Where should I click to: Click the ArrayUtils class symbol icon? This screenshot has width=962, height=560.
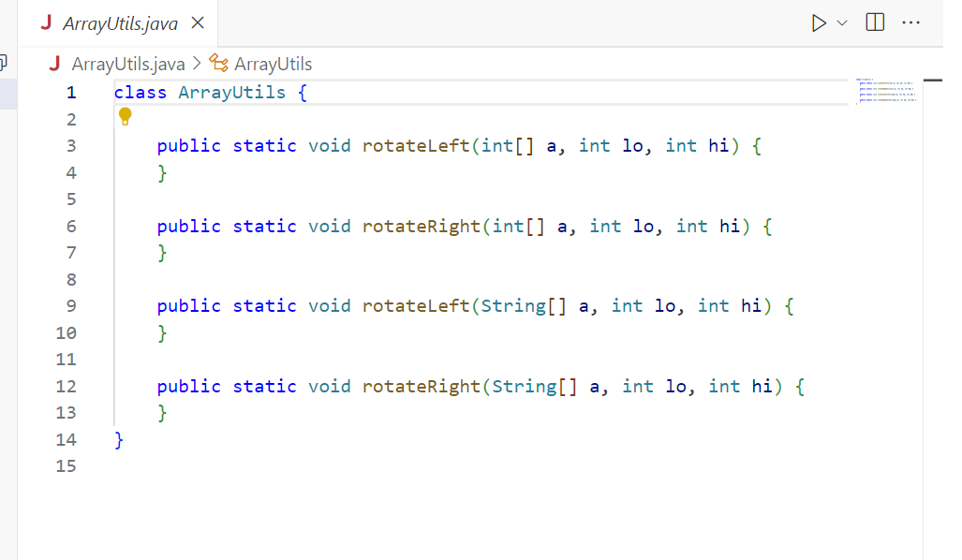(x=218, y=64)
